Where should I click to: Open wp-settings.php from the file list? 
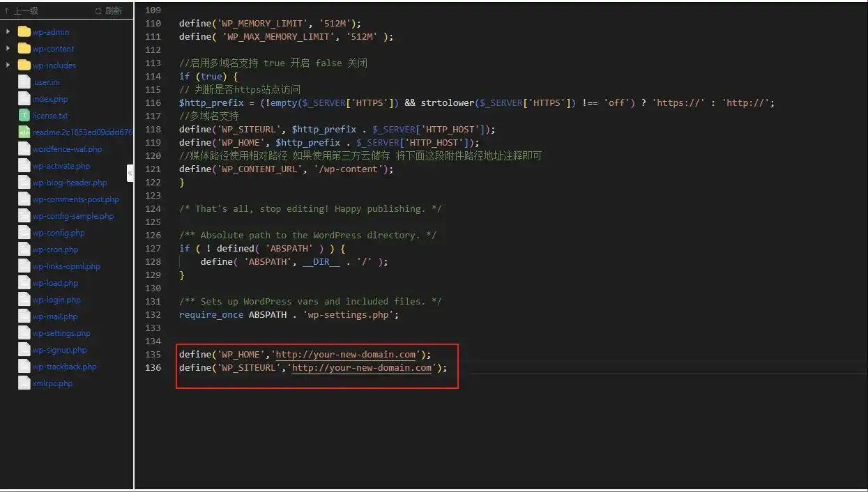[x=61, y=333]
